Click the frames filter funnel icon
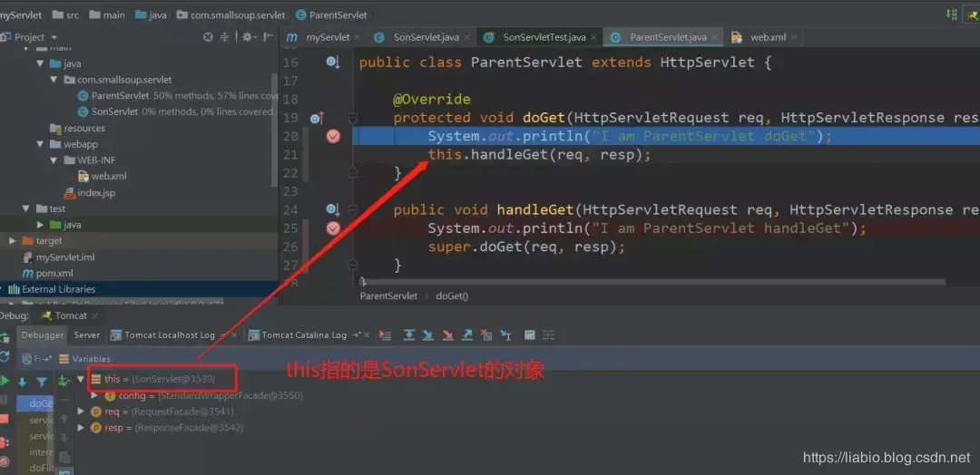This screenshot has width=980, height=475. 42,382
